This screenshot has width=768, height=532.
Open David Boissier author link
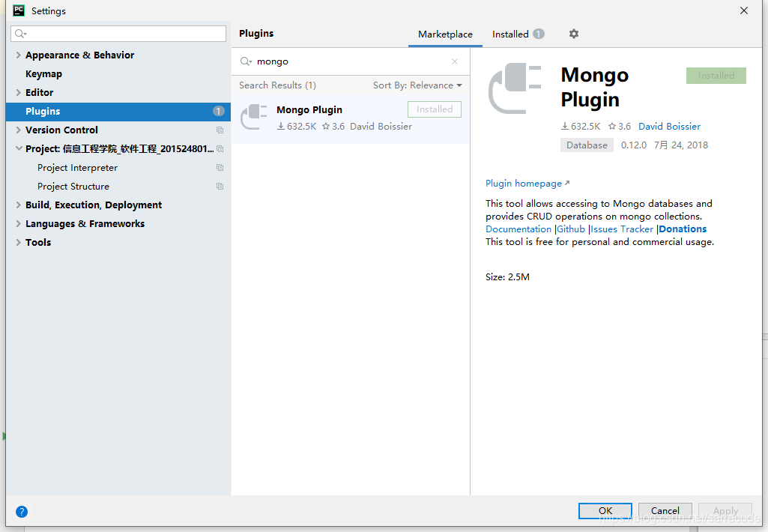669,127
